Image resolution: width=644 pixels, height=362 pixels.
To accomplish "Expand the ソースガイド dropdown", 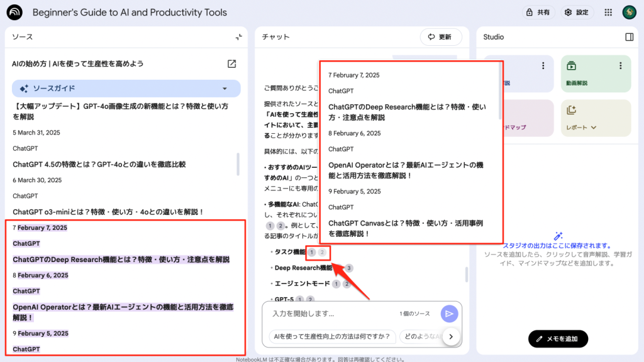I will click(225, 89).
